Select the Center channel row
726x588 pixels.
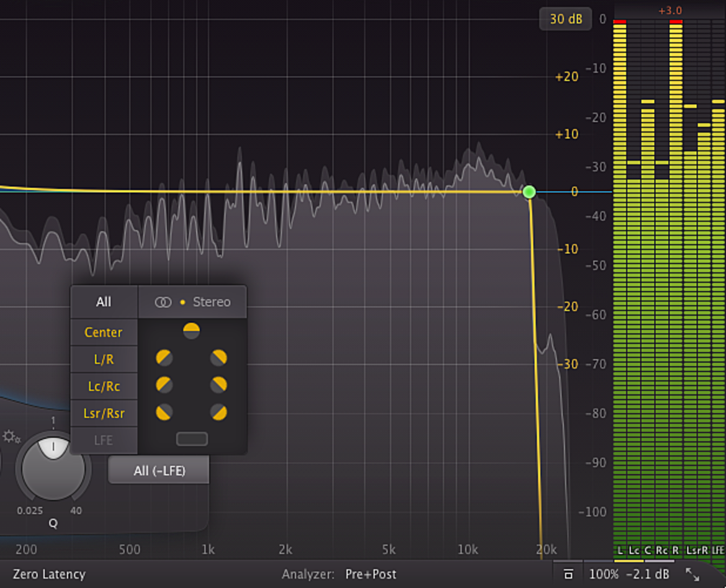tap(104, 332)
